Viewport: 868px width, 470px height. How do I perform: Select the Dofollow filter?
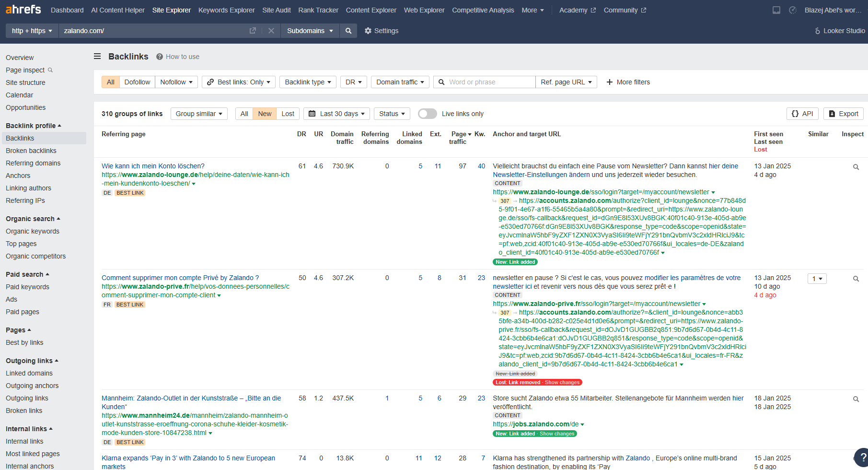pyautogui.click(x=137, y=82)
